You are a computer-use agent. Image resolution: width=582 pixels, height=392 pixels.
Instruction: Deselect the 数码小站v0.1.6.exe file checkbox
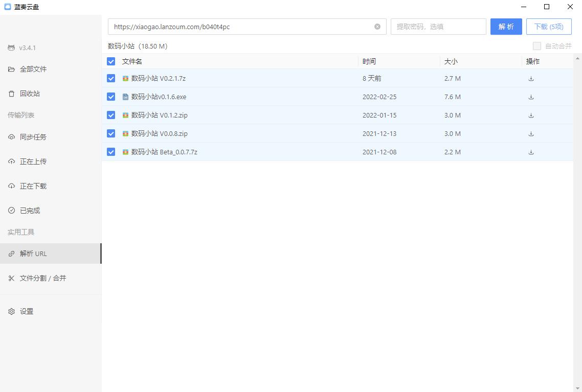(x=111, y=97)
